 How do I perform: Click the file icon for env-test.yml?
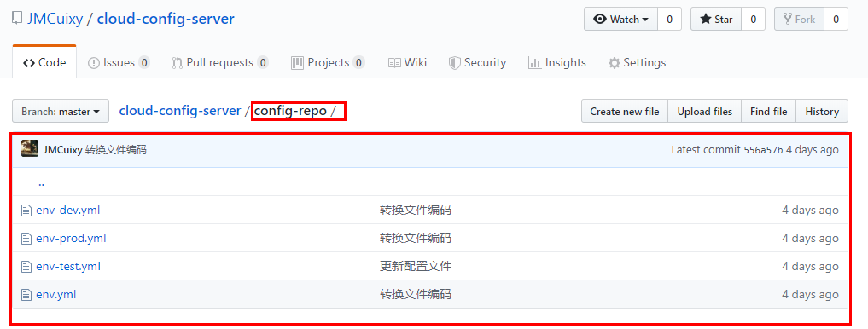point(26,267)
